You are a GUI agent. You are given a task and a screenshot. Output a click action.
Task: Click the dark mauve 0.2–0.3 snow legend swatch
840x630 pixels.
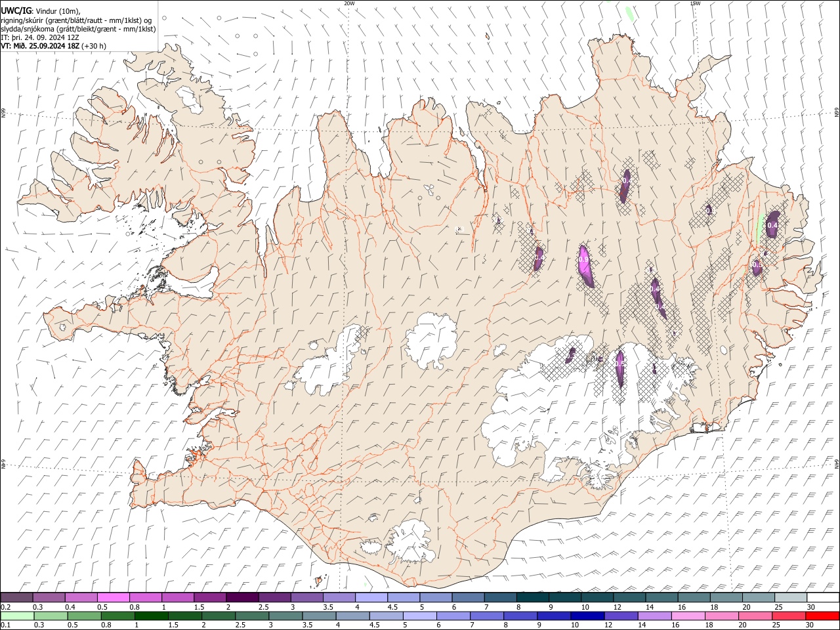[17, 598]
